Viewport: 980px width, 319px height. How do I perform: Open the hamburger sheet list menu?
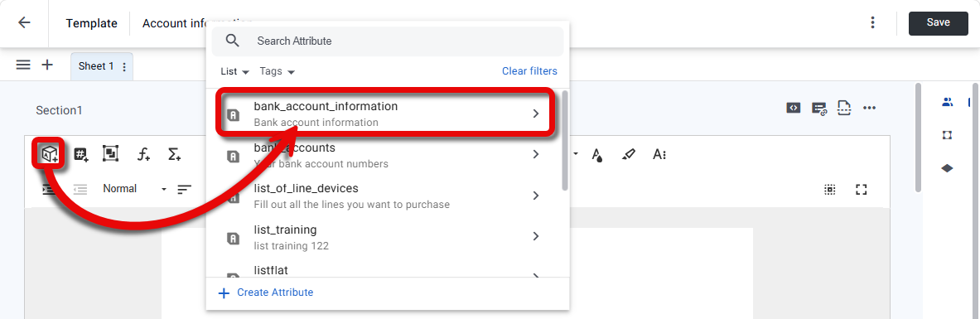(x=23, y=65)
